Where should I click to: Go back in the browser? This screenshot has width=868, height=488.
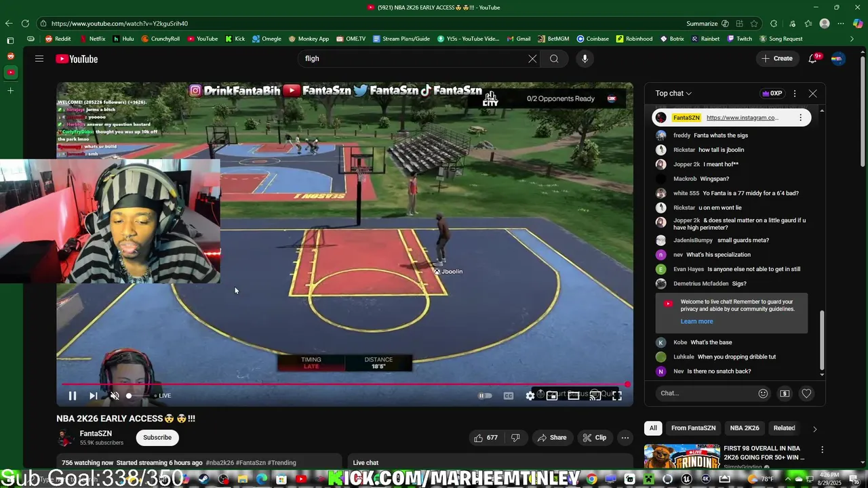pyautogui.click(x=9, y=23)
